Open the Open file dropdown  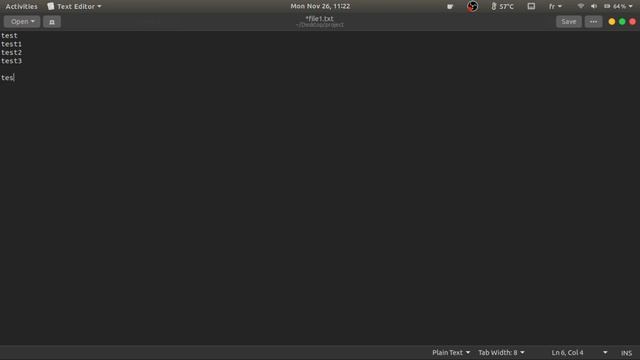(x=22, y=22)
